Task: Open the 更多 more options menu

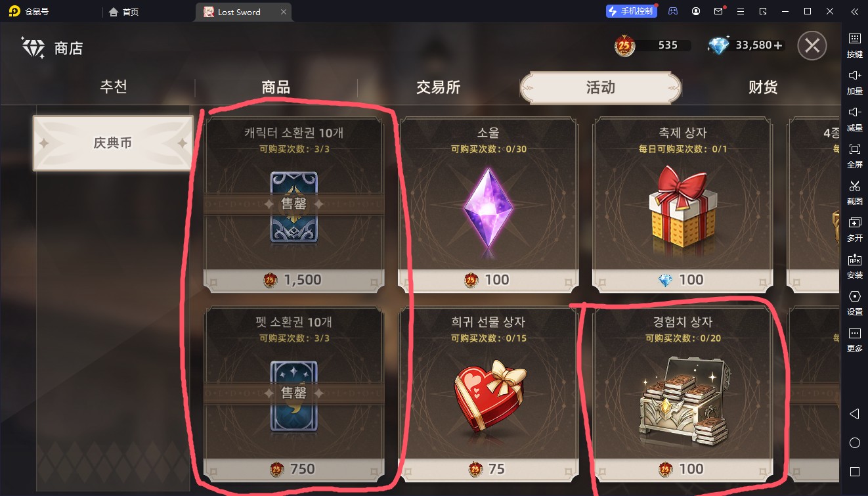Action: pyautogui.click(x=854, y=340)
